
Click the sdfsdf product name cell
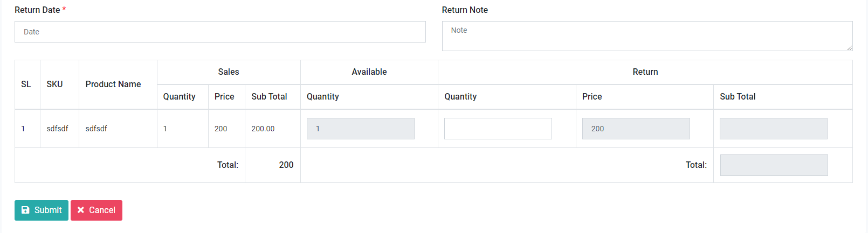click(x=97, y=129)
